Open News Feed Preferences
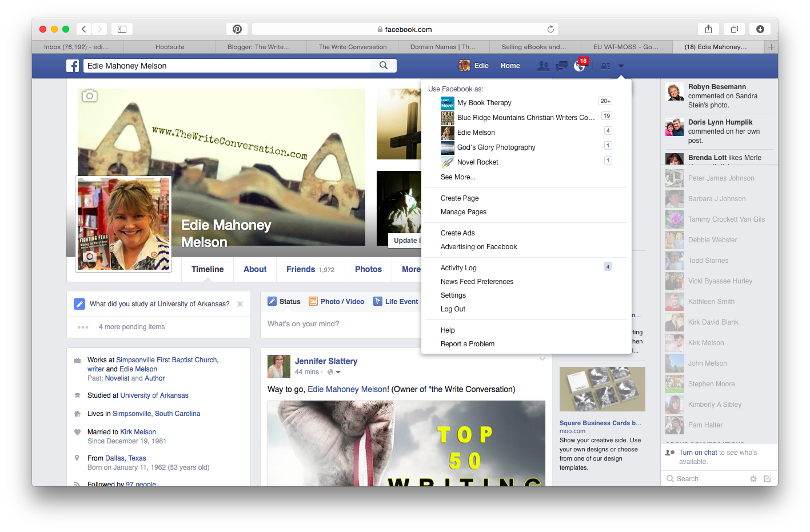The width and height of the screenshot is (810, 532). click(x=477, y=282)
